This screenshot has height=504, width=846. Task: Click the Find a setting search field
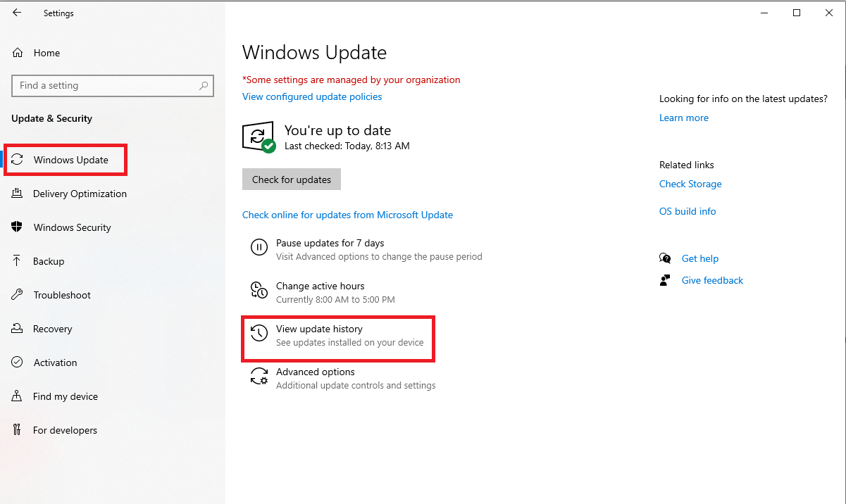[113, 85]
